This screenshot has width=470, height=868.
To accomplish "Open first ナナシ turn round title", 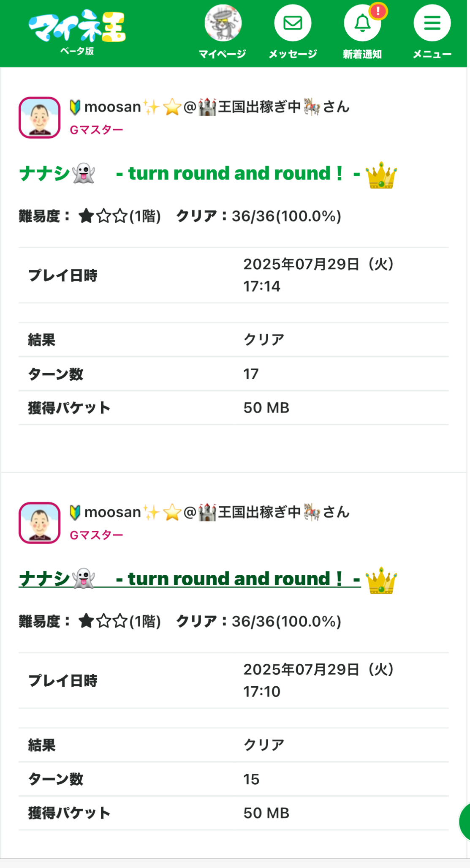I will click(189, 174).
